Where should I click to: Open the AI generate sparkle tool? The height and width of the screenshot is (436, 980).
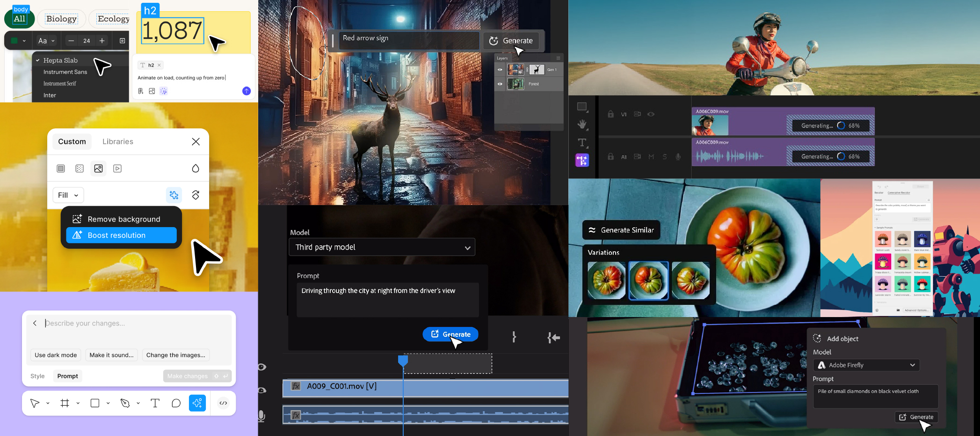coord(197,403)
